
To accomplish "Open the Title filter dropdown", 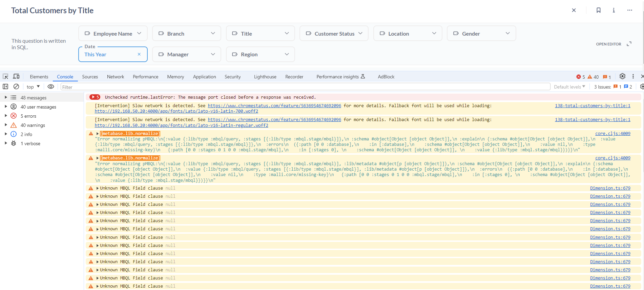I will coord(261,33).
